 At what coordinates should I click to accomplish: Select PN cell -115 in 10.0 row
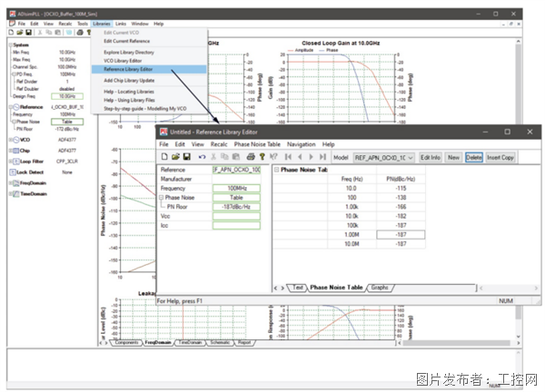401,188
